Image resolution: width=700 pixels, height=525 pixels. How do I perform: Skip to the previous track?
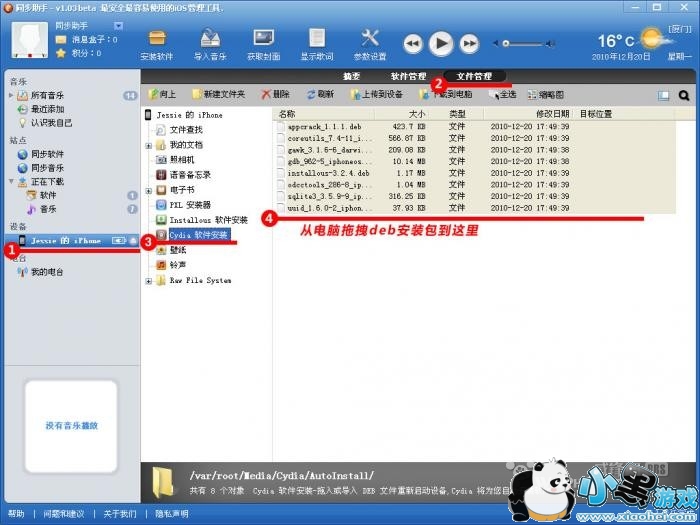pyautogui.click(x=413, y=44)
